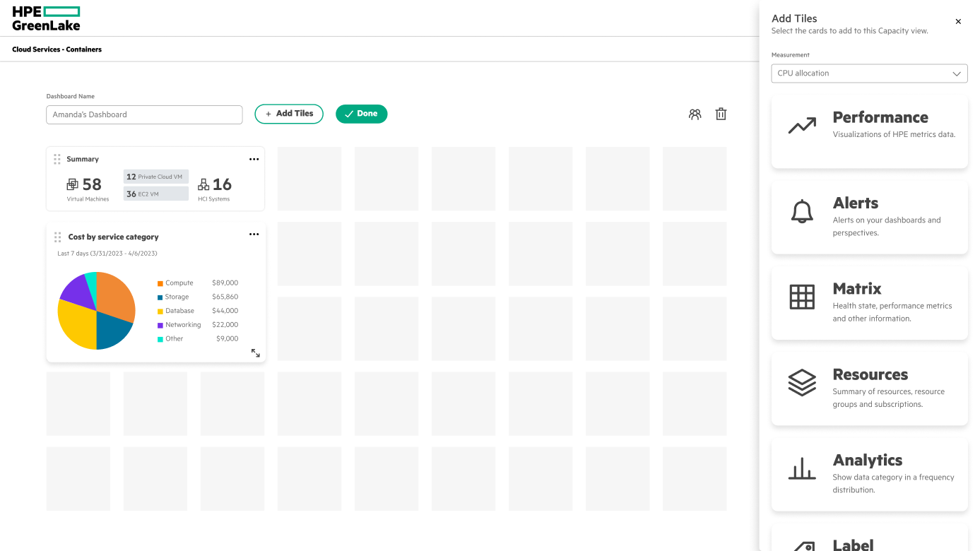Open the CPU allocation measurement dropdown

pyautogui.click(x=869, y=73)
